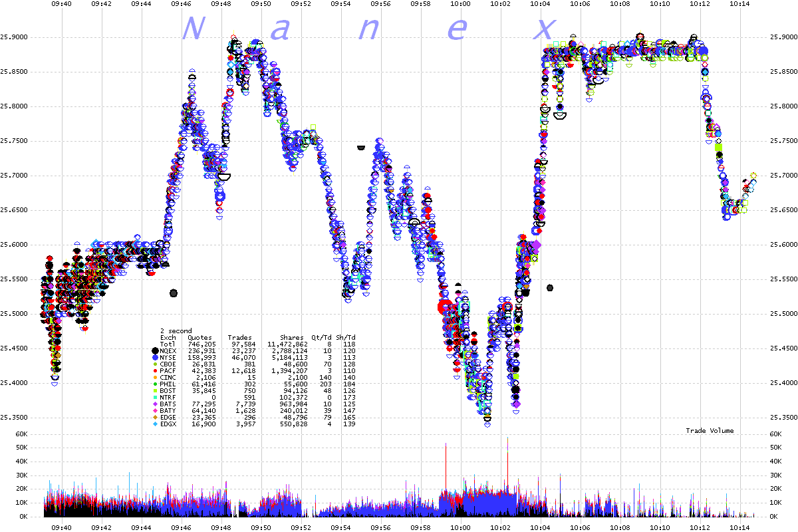
Task: Select the "Quotes" column header
Action: tap(200, 338)
